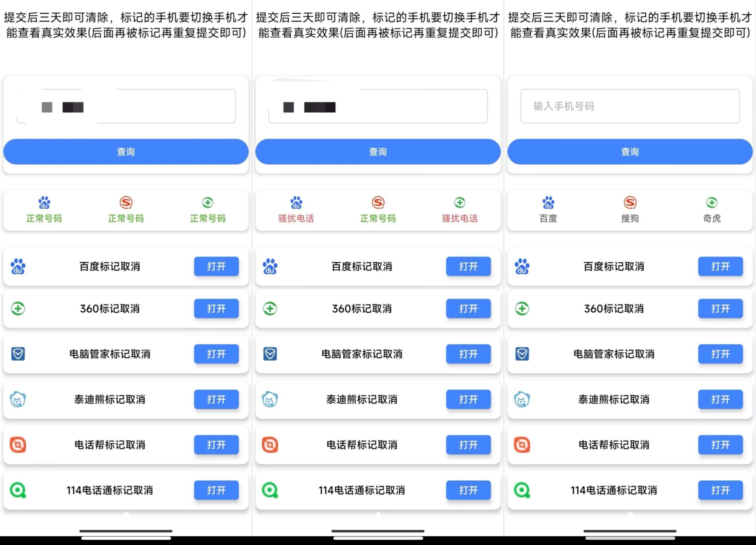Viewport: 756px width, 545px height.
Task: Tap Baidu icon above 骚扰电话 in middle panel
Action: [296, 202]
